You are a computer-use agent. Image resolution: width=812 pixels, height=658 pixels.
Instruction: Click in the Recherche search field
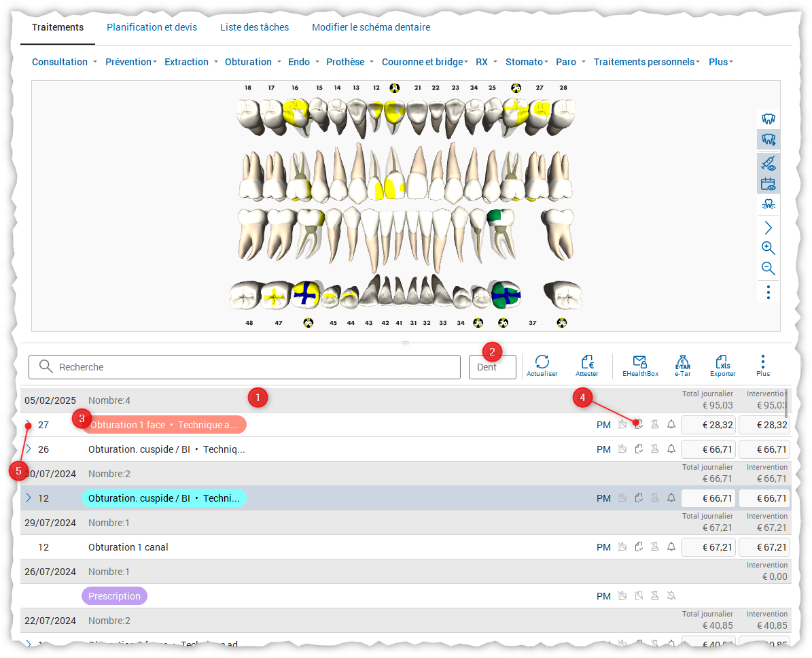pos(251,367)
